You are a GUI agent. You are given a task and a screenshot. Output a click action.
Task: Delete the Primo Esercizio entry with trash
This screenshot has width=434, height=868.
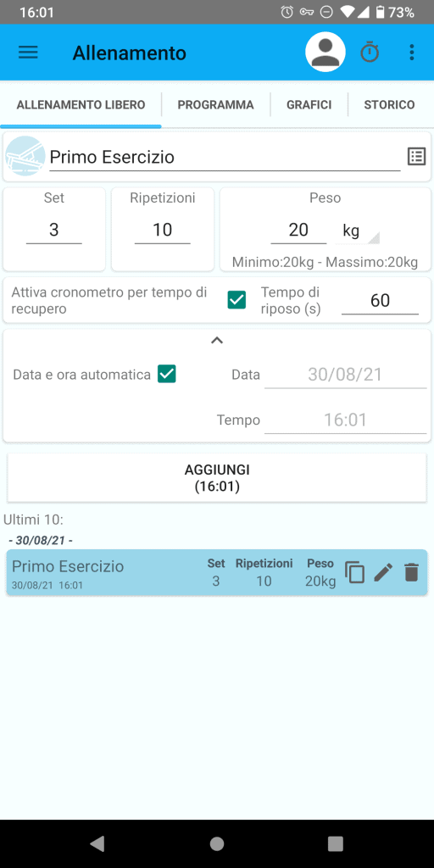click(411, 572)
